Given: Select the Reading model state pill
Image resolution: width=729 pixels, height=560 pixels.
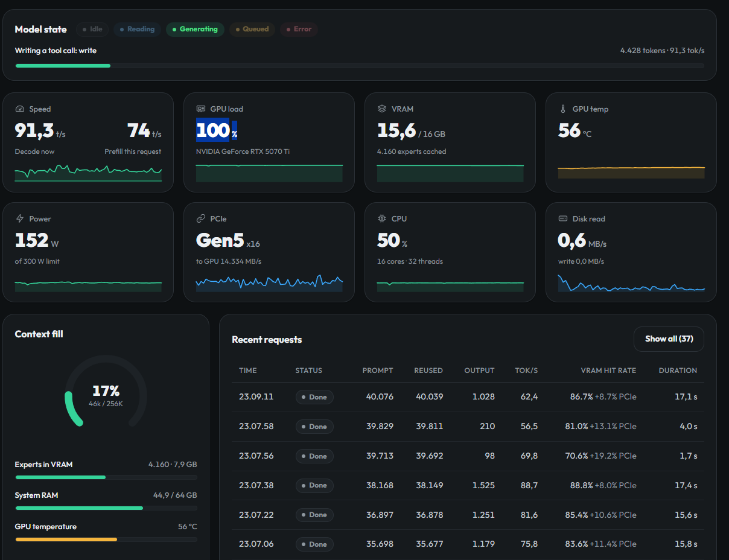Looking at the screenshot, I should click(137, 29).
